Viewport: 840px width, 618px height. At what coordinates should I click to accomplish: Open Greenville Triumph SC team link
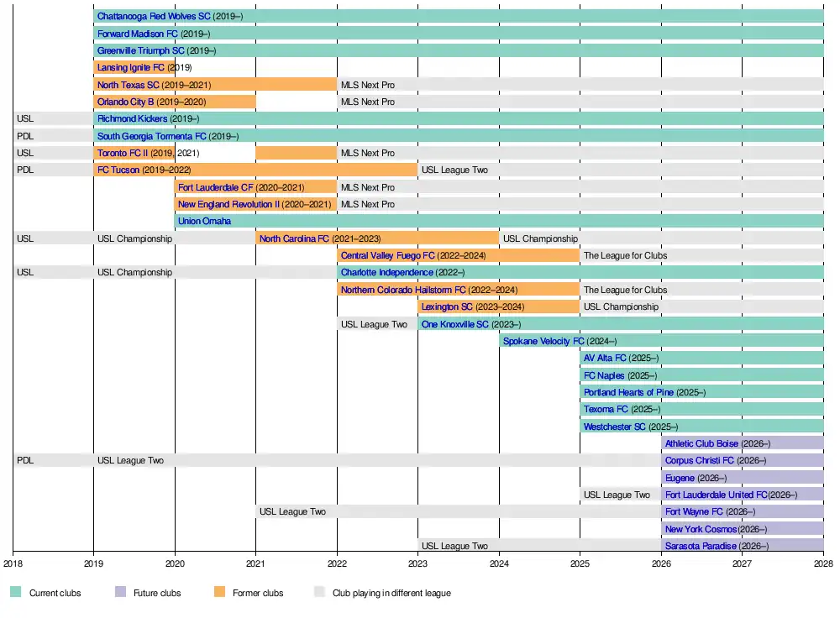click(x=140, y=50)
